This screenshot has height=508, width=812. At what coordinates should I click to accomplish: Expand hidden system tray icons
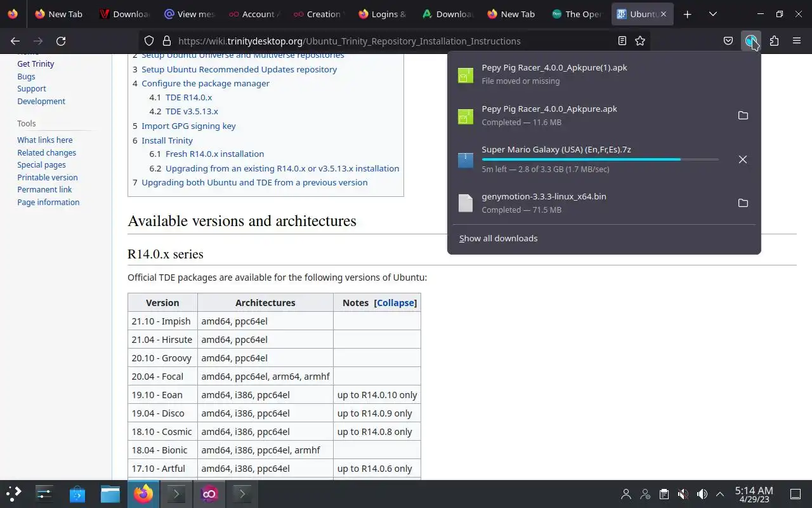(x=720, y=493)
